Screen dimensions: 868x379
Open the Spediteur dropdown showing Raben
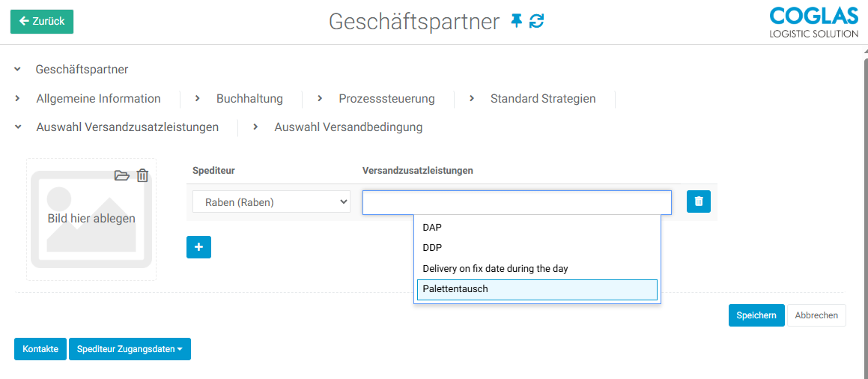point(271,202)
